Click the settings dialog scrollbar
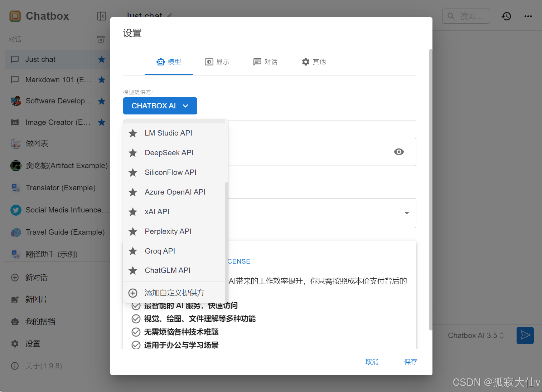Image resolution: width=542 pixels, height=392 pixels. pos(431,190)
